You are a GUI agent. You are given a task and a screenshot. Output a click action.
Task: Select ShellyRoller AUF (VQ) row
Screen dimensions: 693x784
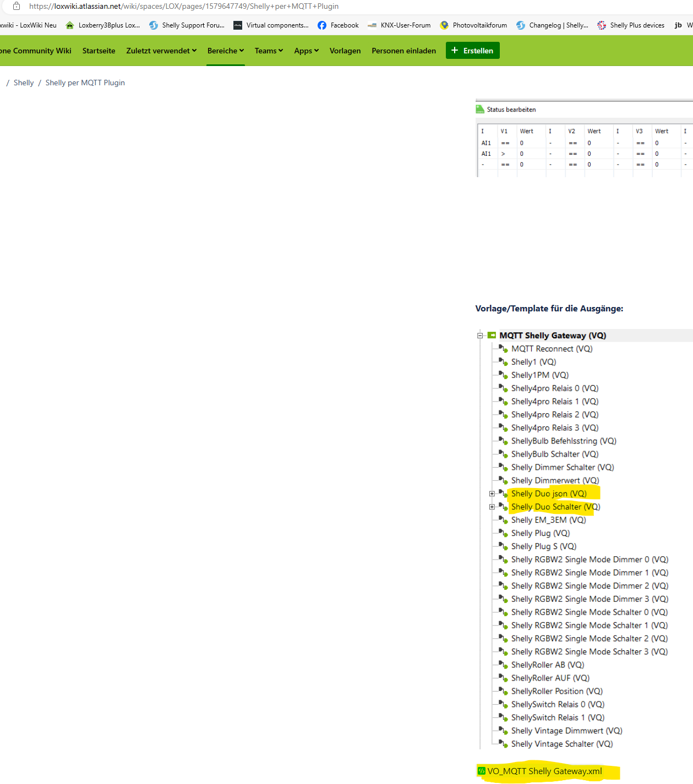pos(550,678)
